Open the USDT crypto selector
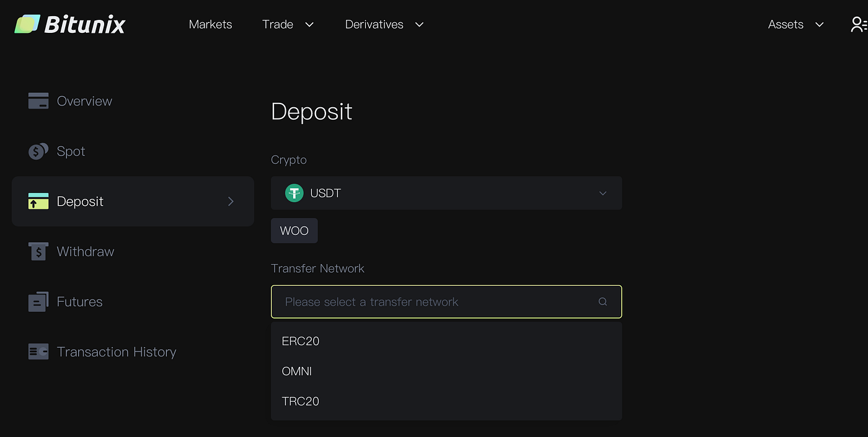868x437 pixels. point(446,193)
